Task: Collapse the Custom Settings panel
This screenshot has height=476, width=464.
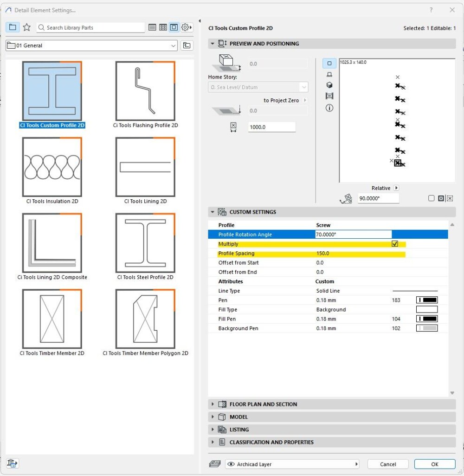Action: (213, 212)
